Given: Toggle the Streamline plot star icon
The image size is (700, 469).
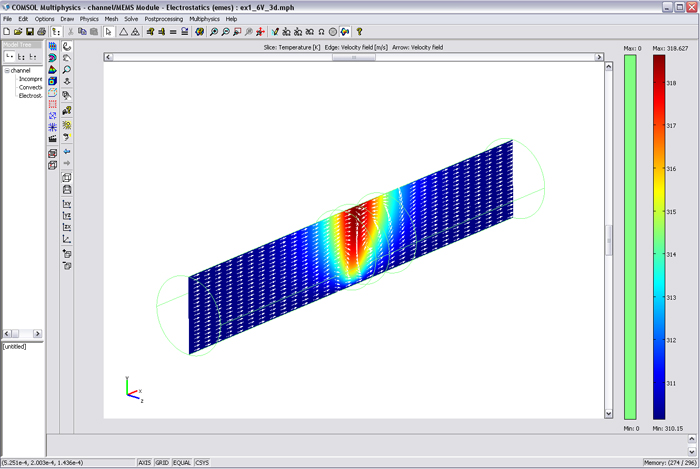Looking at the screenshot, I should [x=52, y=127].
